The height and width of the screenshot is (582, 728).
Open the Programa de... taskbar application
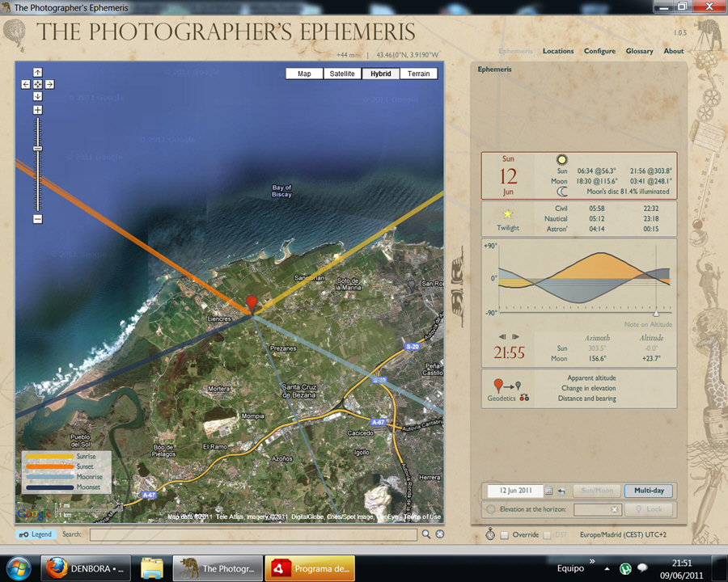coord(310,568)
